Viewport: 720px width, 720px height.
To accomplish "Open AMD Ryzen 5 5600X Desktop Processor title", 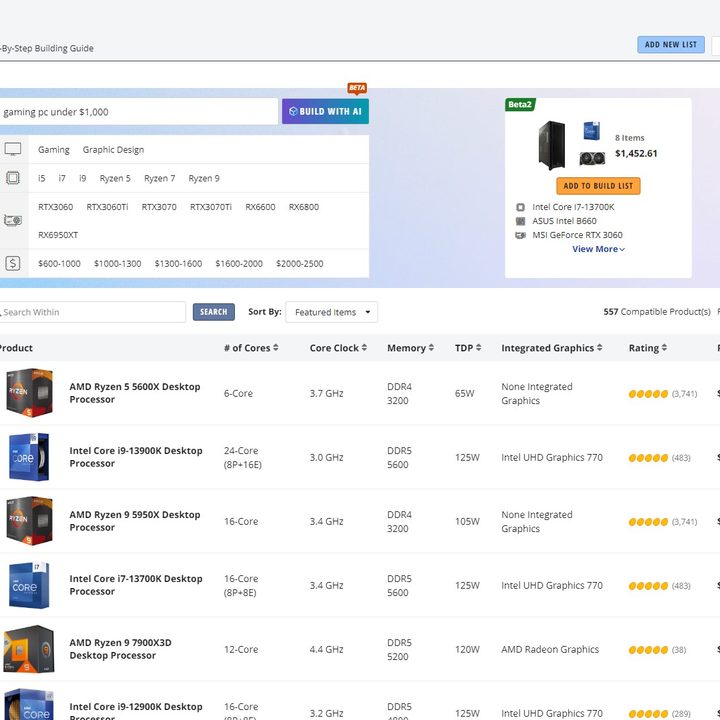I will click(135, 393).
